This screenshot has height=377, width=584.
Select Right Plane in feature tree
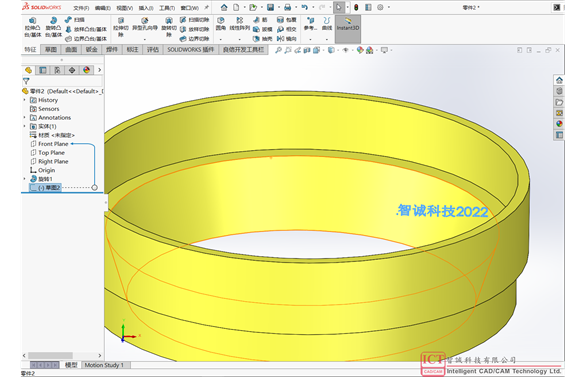point(49,161)
